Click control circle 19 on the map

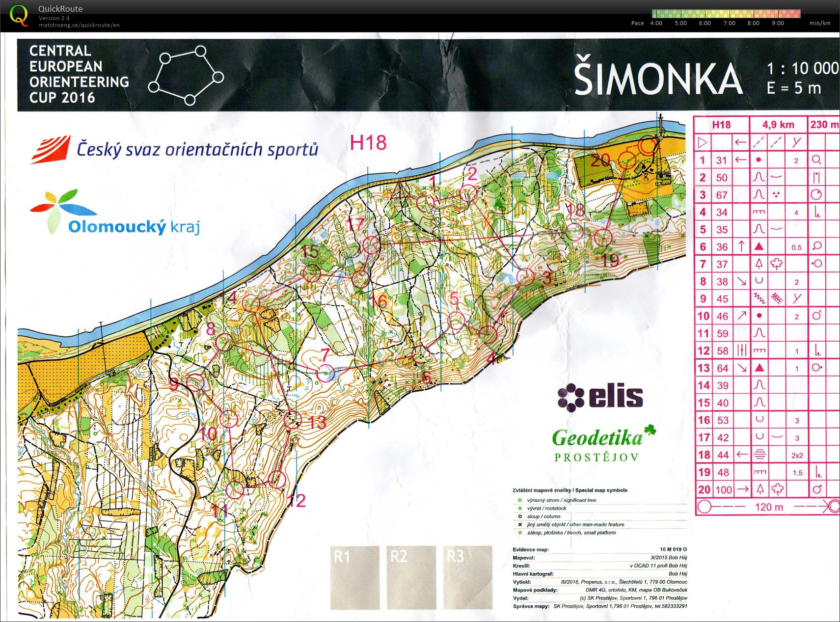[x=603, y=238]
